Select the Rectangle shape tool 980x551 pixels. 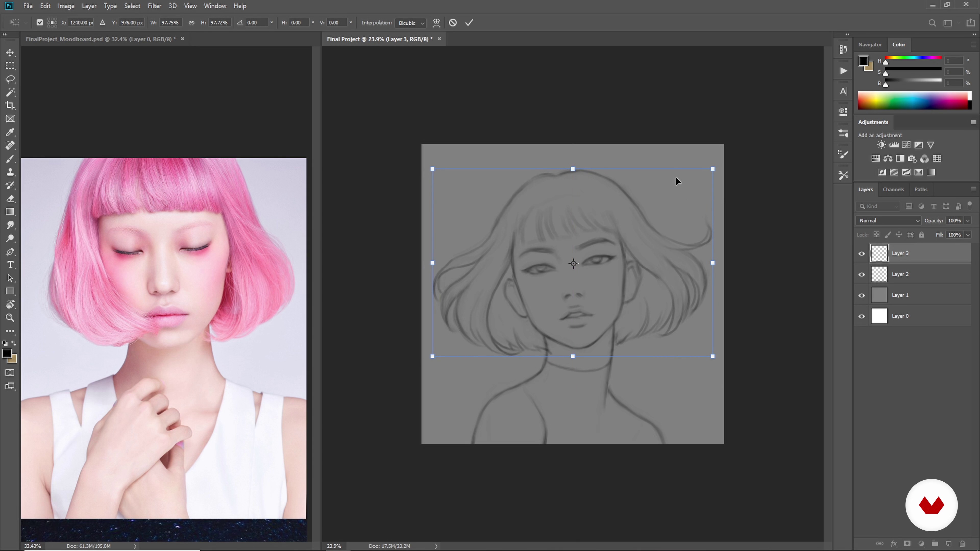10,291
